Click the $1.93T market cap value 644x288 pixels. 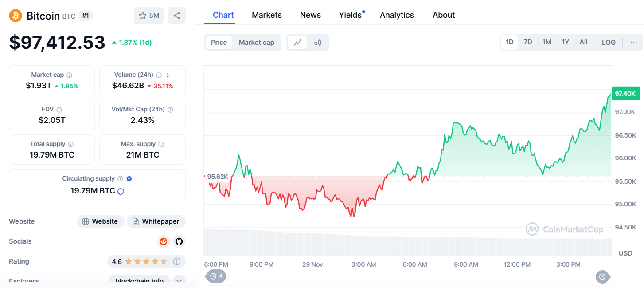[x=39, y=86]
